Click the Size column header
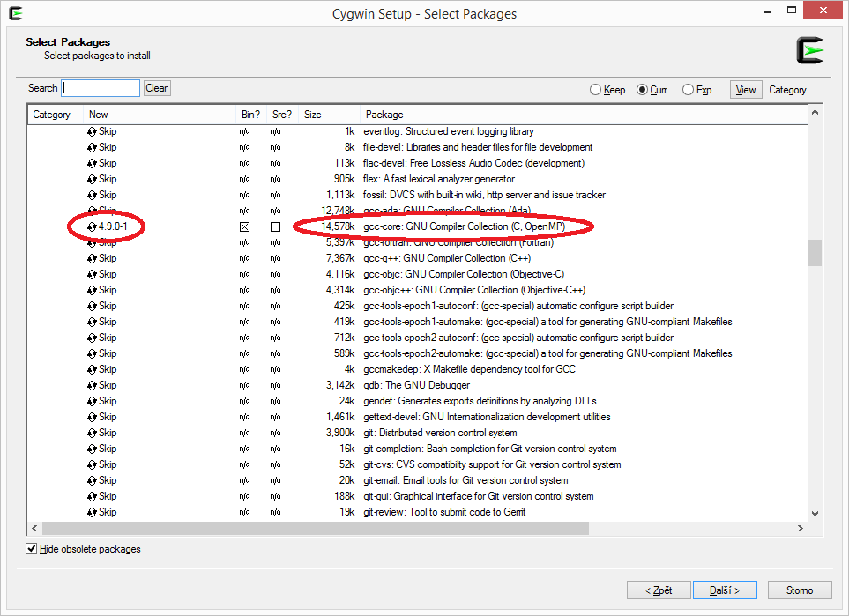Viewport: 849px width, 616px height. [313, 115]
